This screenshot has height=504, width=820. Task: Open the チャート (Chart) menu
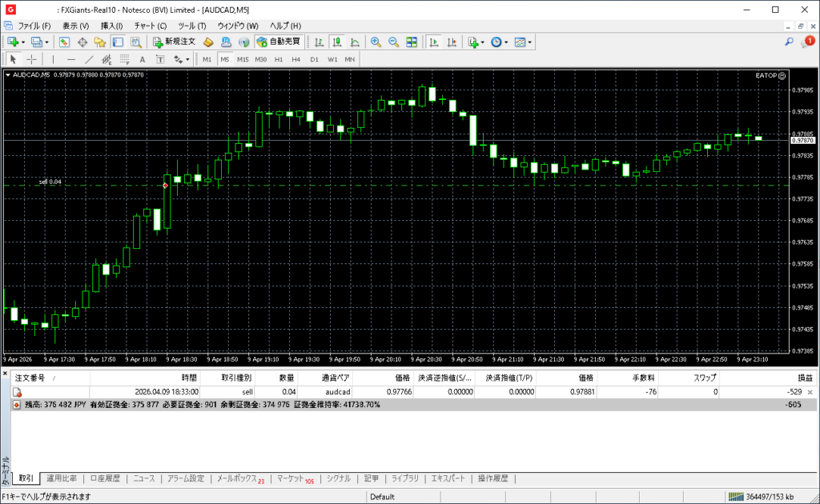tap(151, 26)
